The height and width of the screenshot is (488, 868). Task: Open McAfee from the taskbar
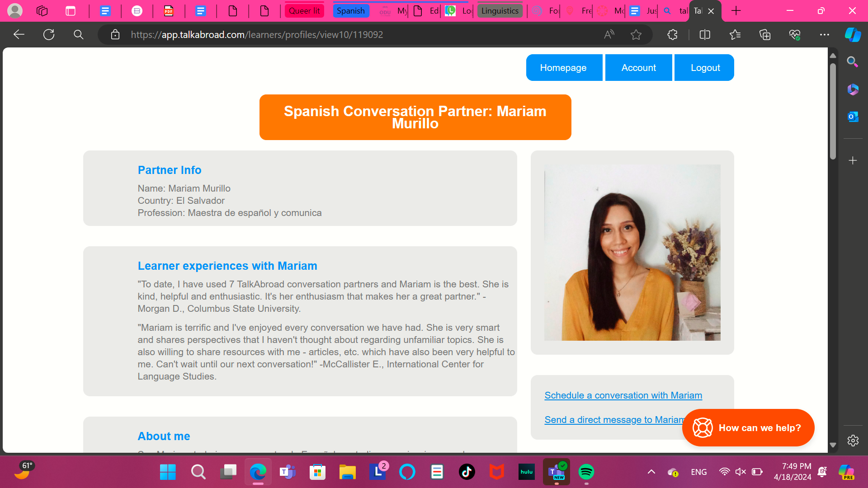(x=497, y=472)
